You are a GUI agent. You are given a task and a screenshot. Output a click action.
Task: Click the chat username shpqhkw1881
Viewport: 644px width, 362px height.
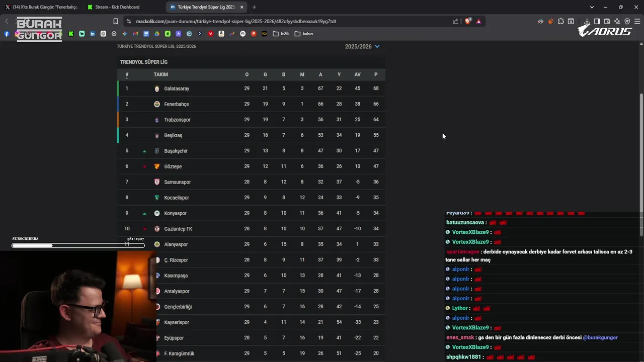click(463, 357)
